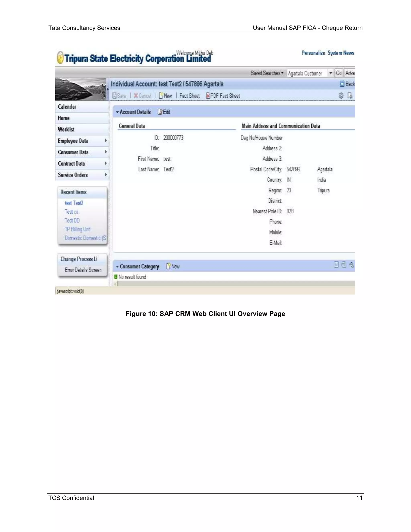Expand the Employee Data submenu arrow
The image size is (411, 532).
click(106, 141)
